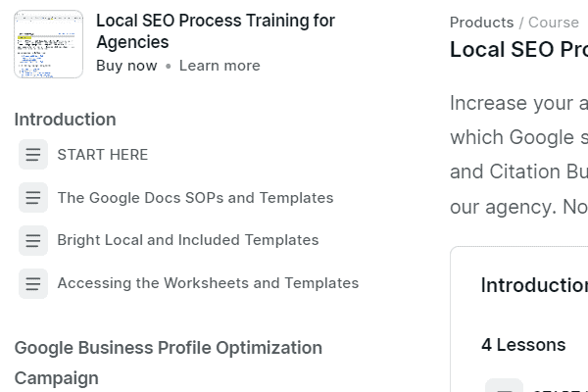The image size is (588, 392).
Task: Go to Products in the breadcrumb
Action: pyautogui.click(x=481, y=23)
